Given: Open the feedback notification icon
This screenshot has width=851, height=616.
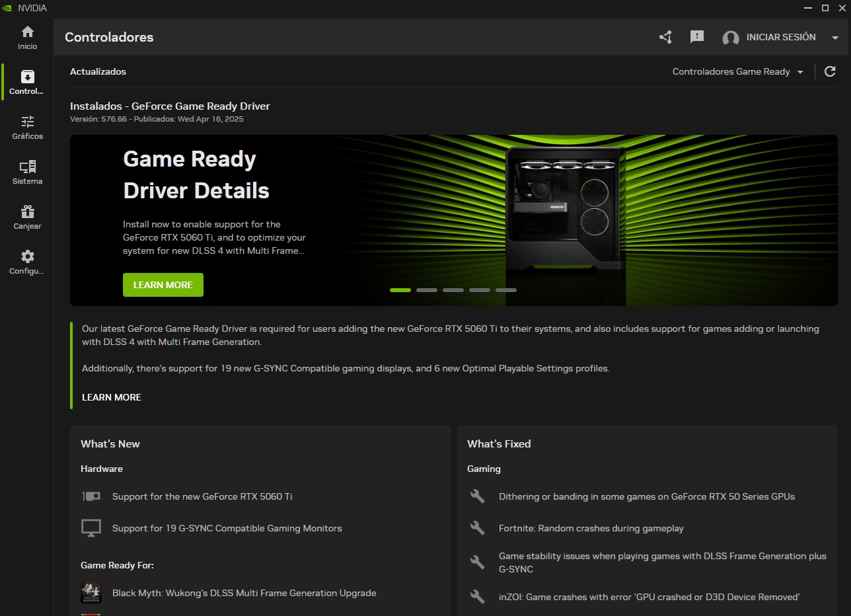Looking at the screenshot, I should (696, 38).
